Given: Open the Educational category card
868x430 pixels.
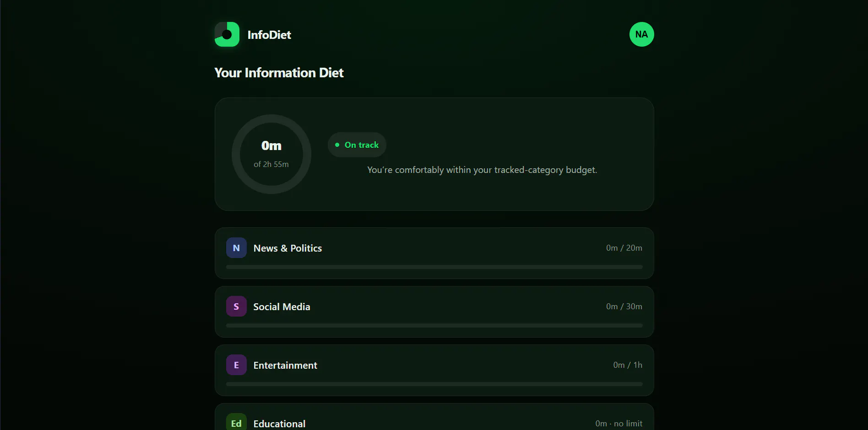Looking at the screenshot, I should [x=434, y=417].
